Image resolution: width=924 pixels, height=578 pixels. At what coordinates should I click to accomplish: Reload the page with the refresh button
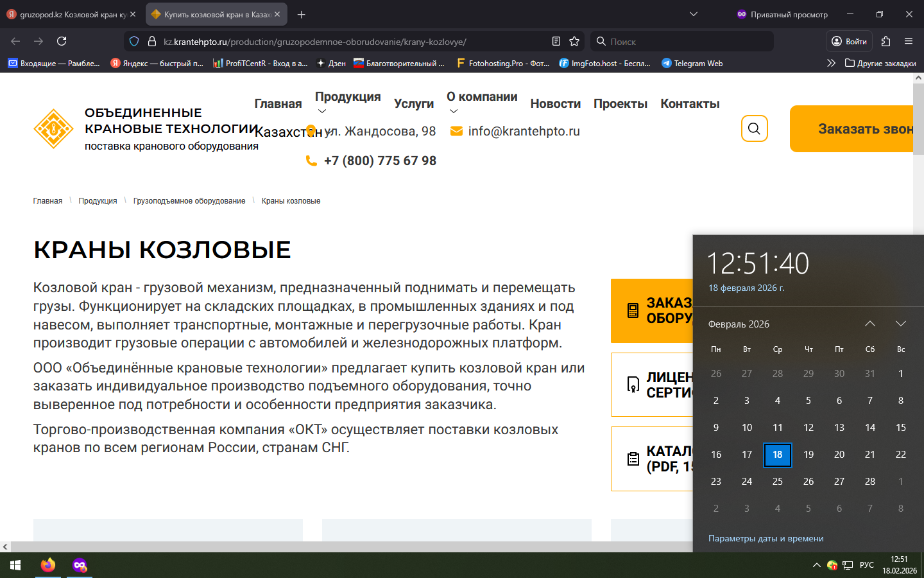click(x=62, y=41)
